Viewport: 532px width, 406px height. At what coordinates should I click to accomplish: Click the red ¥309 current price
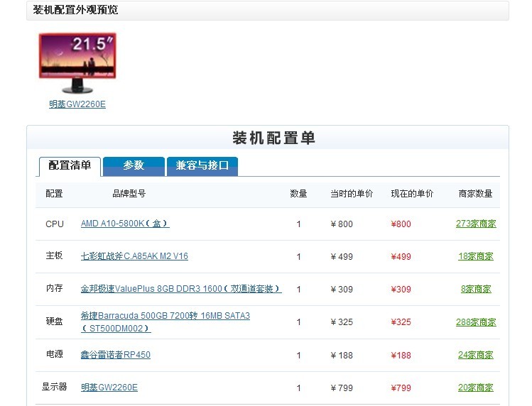tap(401, 289)
